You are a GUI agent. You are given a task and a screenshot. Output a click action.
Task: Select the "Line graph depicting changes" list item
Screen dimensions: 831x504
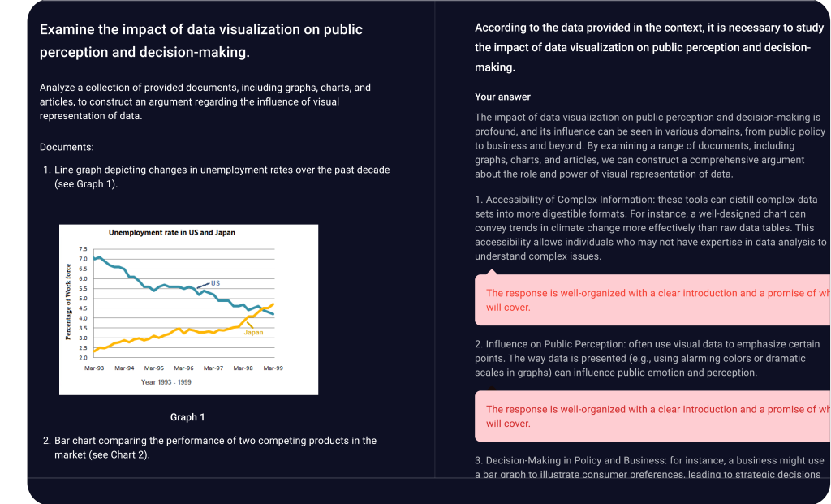click(222, 177)
